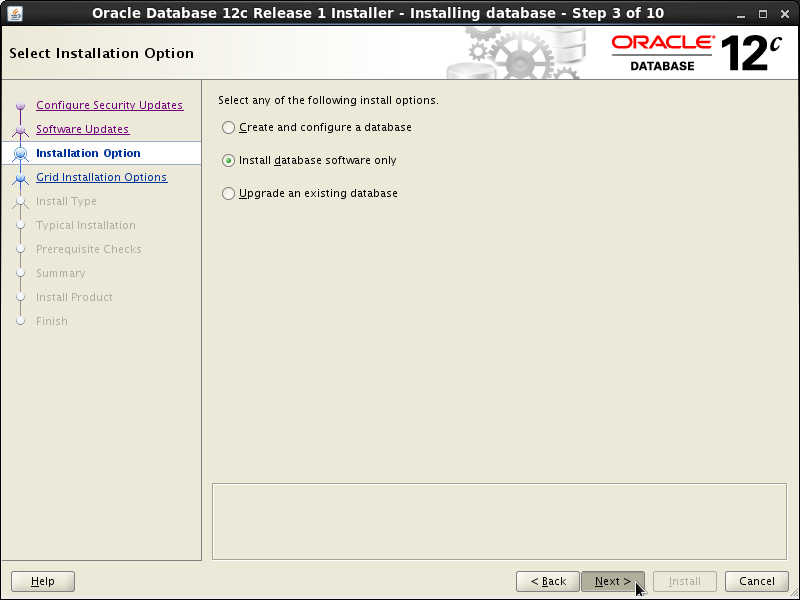The width and height of the screenshot is (800, 600).
Task: Click the 'Select any of the following install options' text
Action: (x=329, y=100)
